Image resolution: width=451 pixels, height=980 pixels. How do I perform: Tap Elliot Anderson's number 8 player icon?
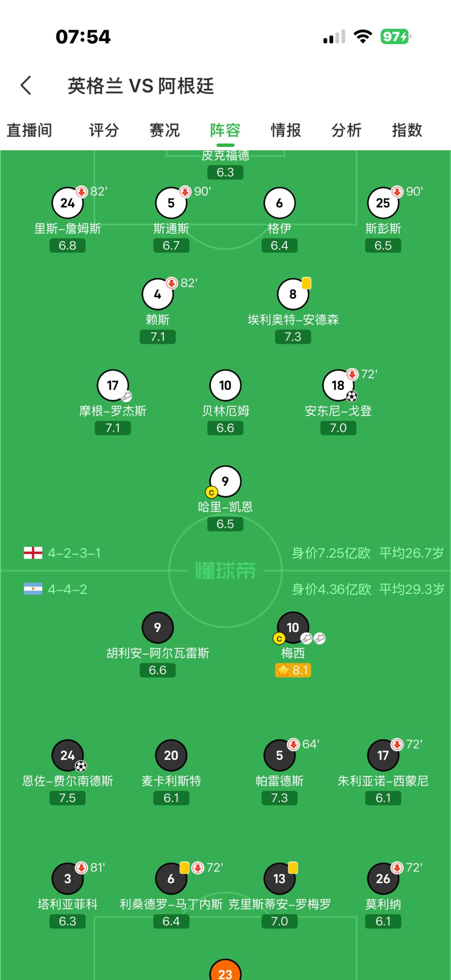(x=293, y=294)
